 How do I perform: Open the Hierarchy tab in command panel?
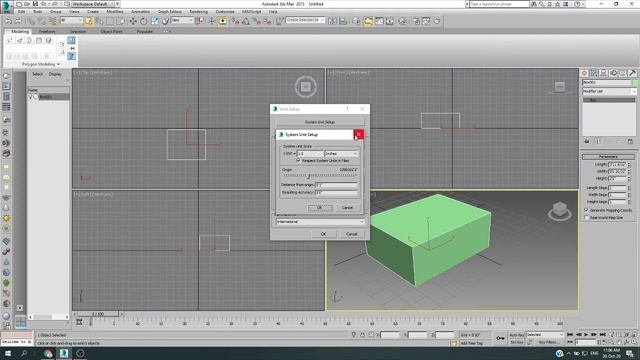(604, 73)
